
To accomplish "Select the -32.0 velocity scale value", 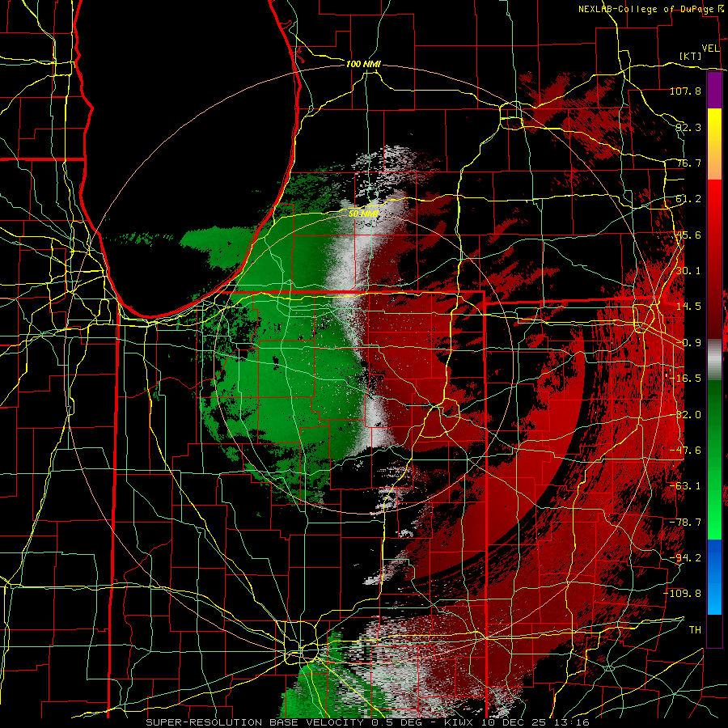I will click(x=685, y=415).
